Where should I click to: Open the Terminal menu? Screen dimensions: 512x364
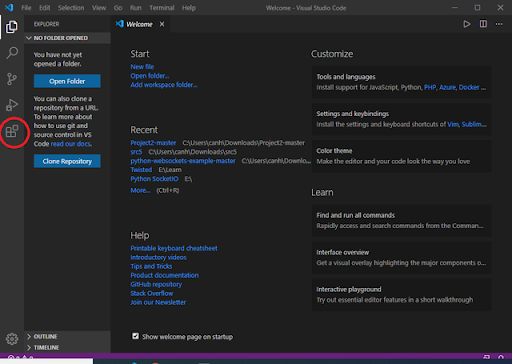162,8
